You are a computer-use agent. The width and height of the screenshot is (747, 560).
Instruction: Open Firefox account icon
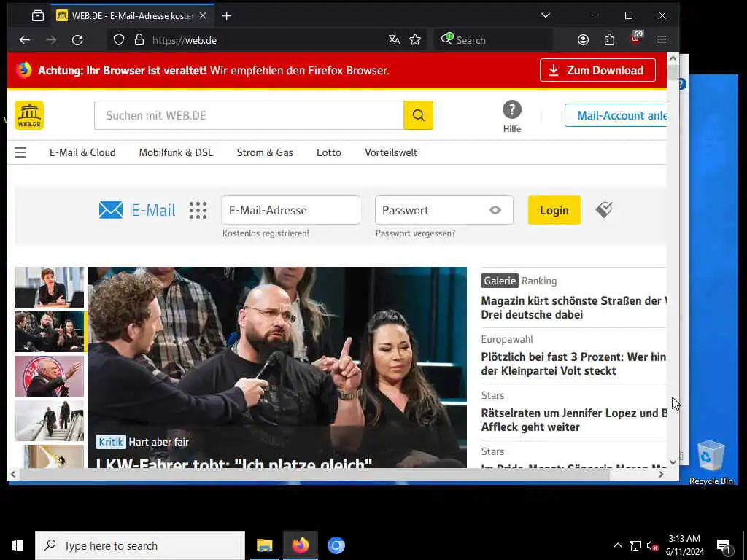(583, 40)
